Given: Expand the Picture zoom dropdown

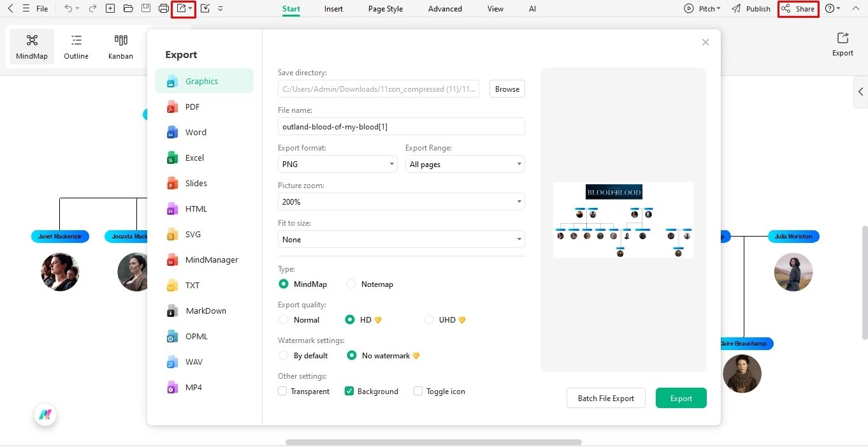Looking at the screenshot, I should (401, 202).
